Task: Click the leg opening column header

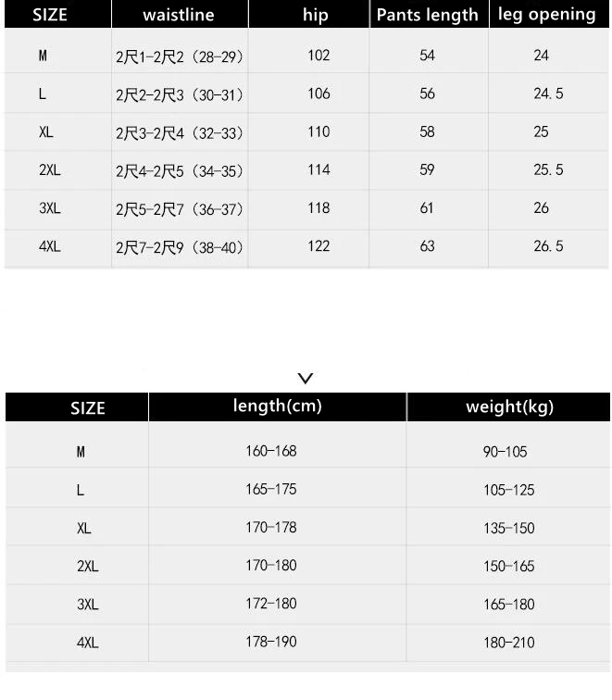Action: [x=549, y=14]
